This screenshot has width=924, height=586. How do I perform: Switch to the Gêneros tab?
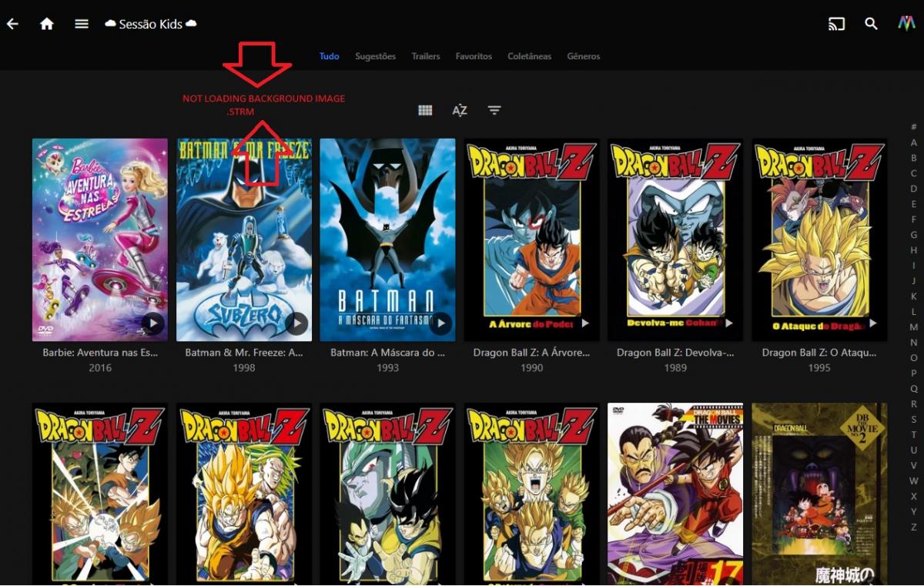tap(584, 56)
